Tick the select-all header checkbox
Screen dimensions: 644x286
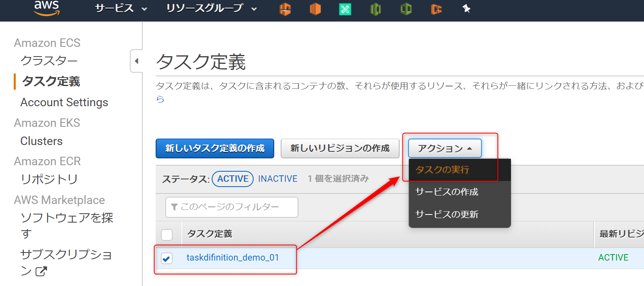pyautogui.click(x=167, y=235)
